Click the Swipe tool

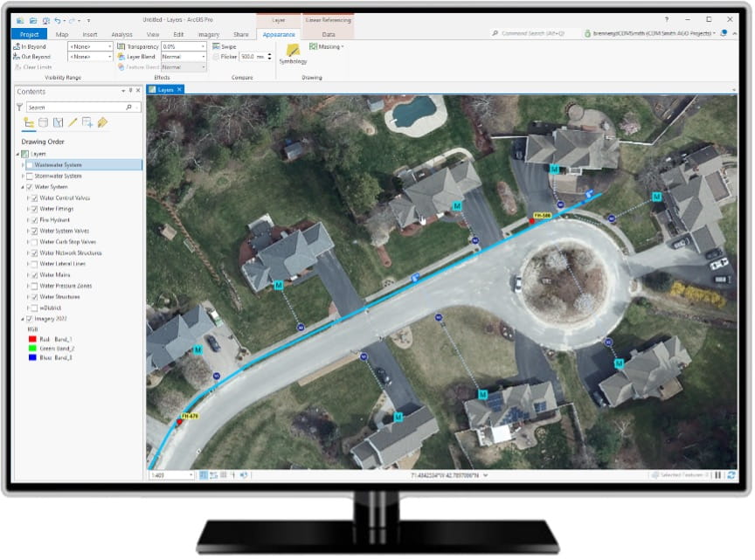pos(225,46)
